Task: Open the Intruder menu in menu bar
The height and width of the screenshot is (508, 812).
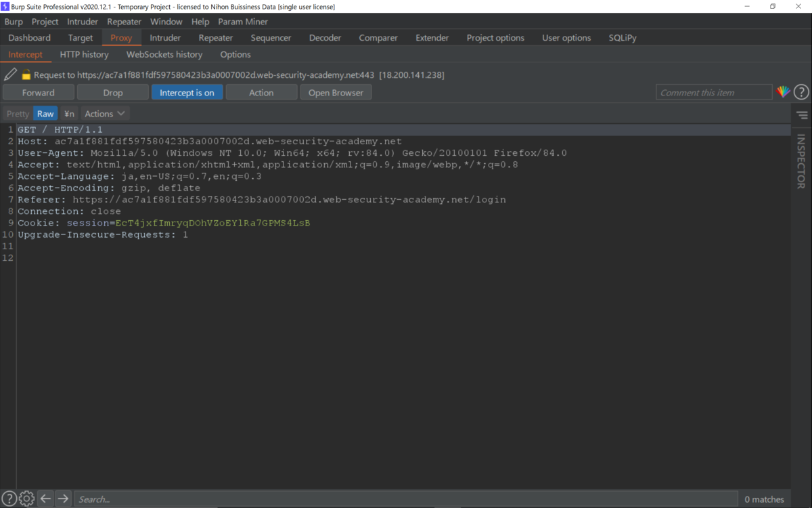Action: [83, 22]
